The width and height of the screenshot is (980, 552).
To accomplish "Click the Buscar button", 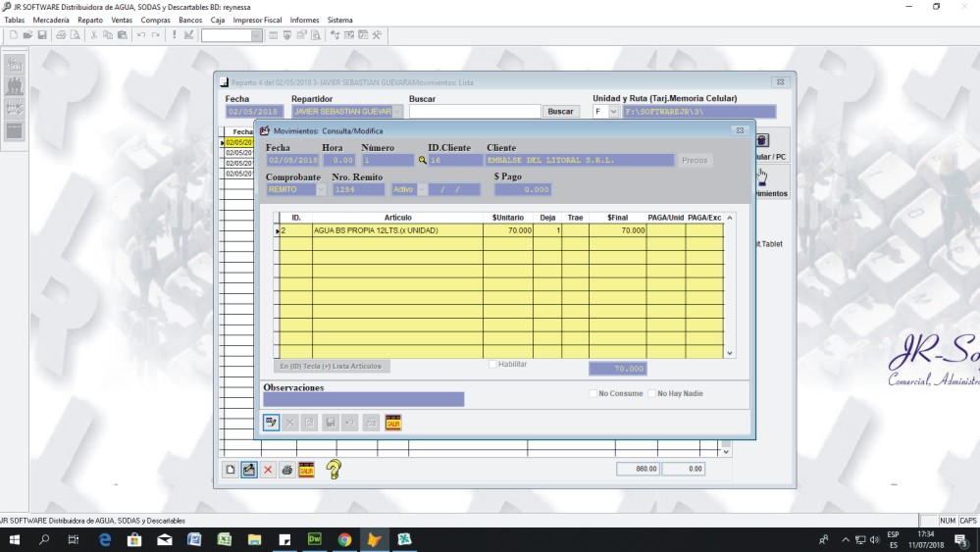I will tap(560, 111).
